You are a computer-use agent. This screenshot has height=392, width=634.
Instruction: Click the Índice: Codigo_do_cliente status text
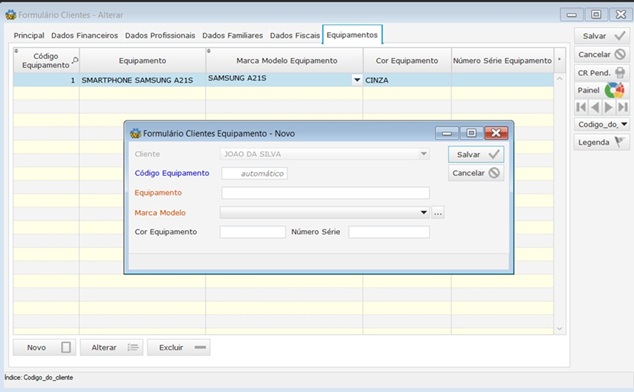[39, 377]
